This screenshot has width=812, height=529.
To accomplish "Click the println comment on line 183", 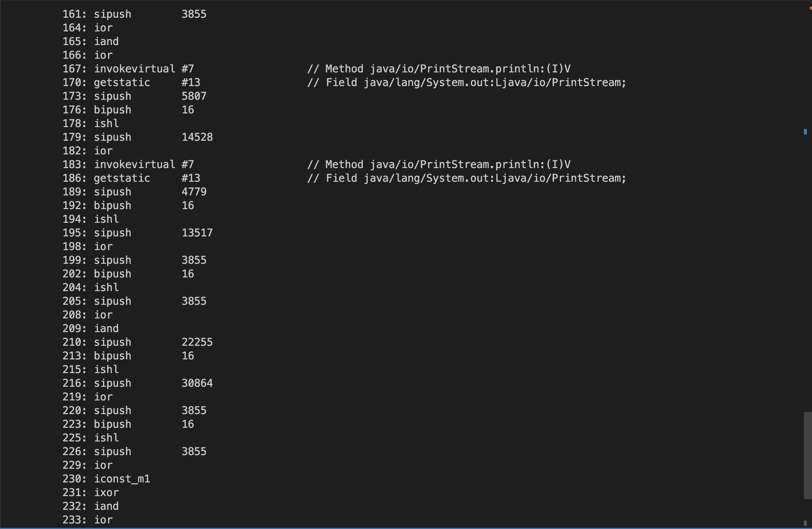I will click(x=438, y=164).
